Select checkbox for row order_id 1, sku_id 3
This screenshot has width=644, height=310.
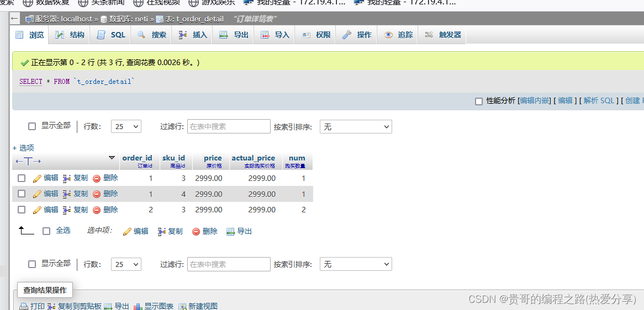[x=22, y=178]
